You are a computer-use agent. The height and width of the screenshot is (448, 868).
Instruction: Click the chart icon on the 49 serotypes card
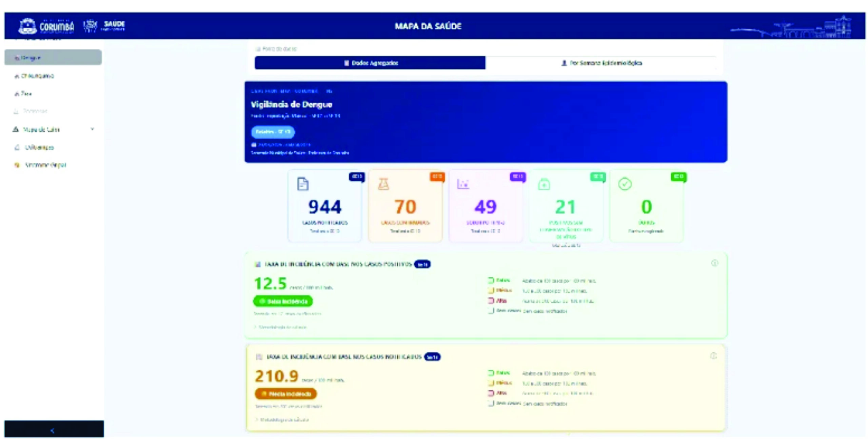pyautogui.click(x=463, y=184)
